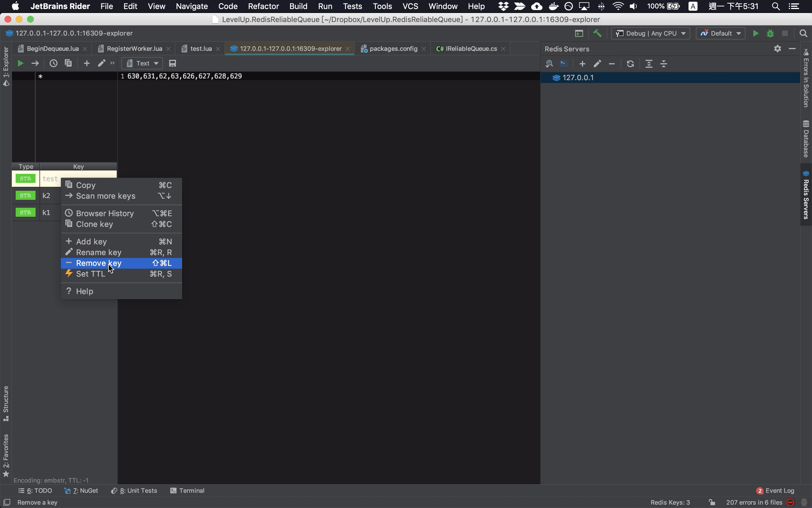Edit the Redis server with pencil icon
This screenshot has height=508, width=812.
point(597,63)
